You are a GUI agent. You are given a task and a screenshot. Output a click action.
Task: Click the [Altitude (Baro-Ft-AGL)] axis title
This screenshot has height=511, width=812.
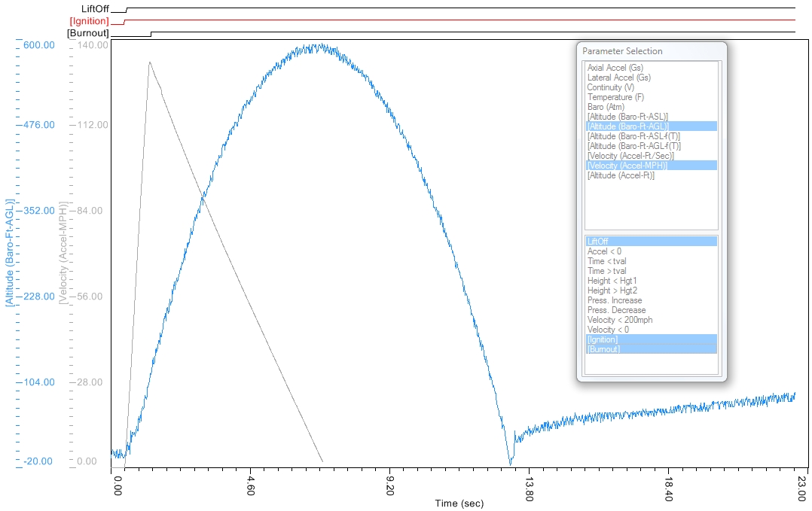pos(9,253)
